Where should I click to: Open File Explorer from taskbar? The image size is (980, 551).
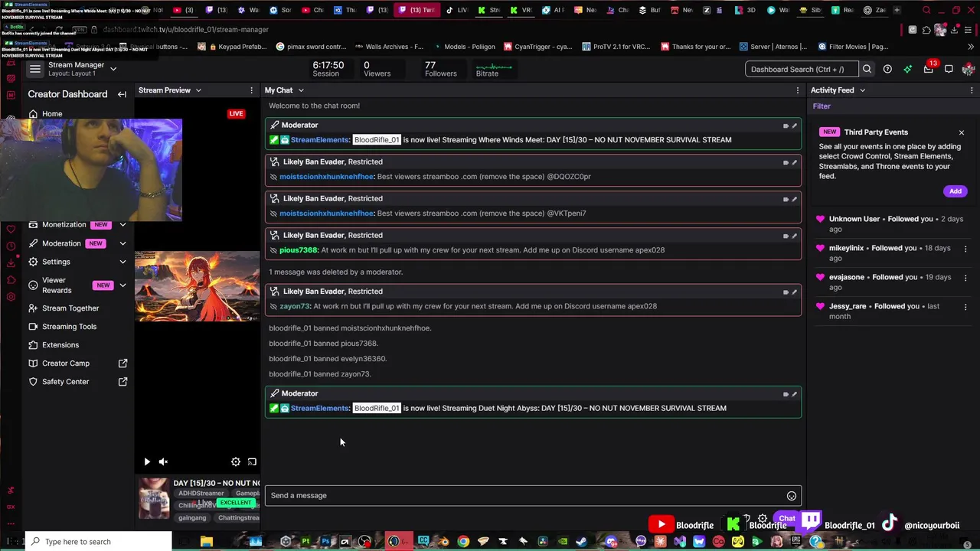tap(207, 542)
